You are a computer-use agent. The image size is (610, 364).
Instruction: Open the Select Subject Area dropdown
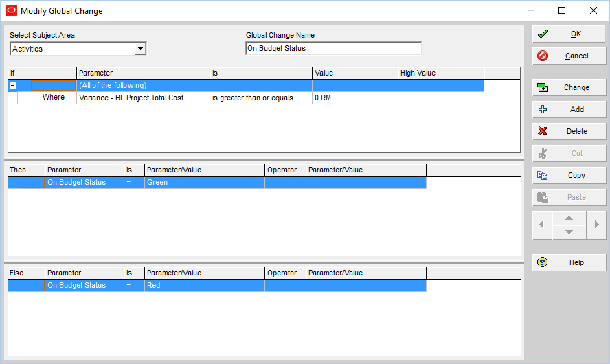click(140, 49)
